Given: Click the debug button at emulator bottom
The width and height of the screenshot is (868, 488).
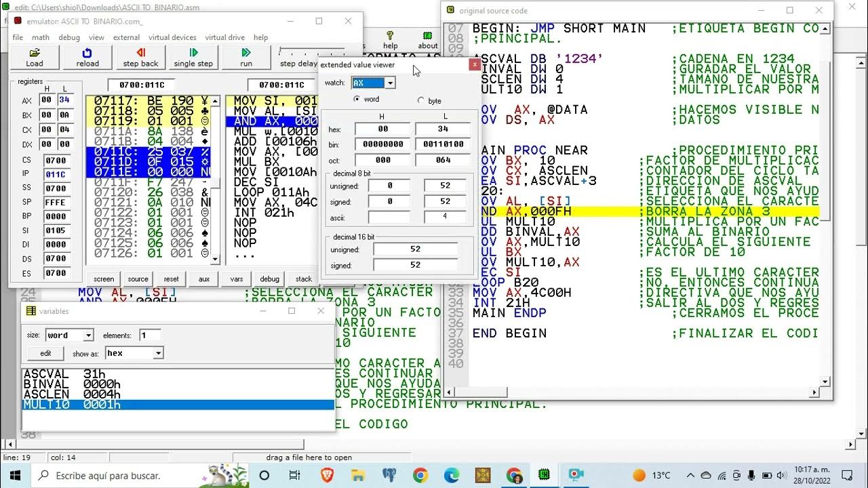Looking at the screenshot, I should pos(269,279).
